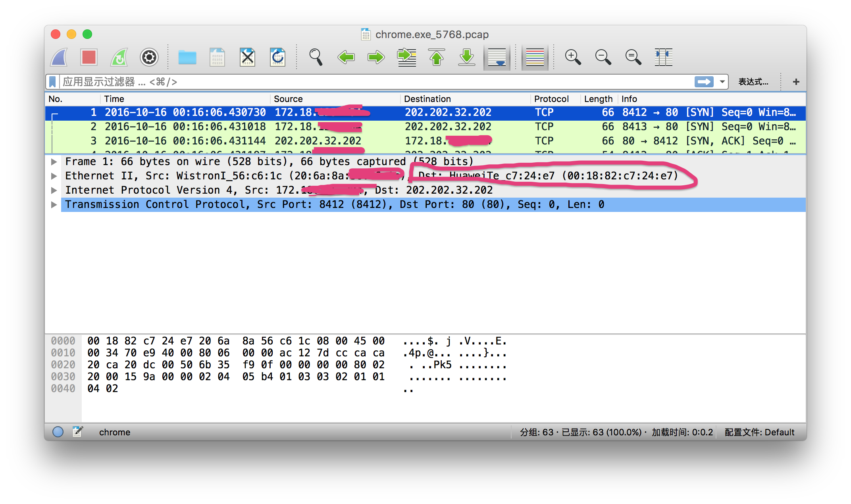Expand the Transmission Control Protocol row
This screenshot has width=851, height=504.
click(x=54, y=205)
